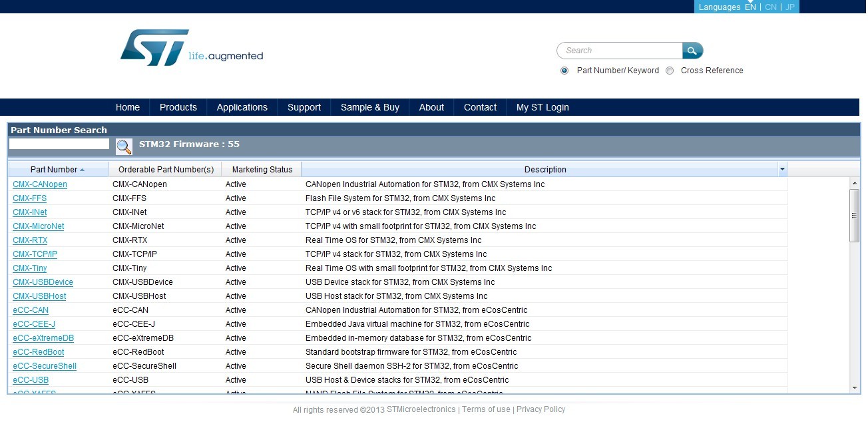Switch the language to JP

[790, 7]
